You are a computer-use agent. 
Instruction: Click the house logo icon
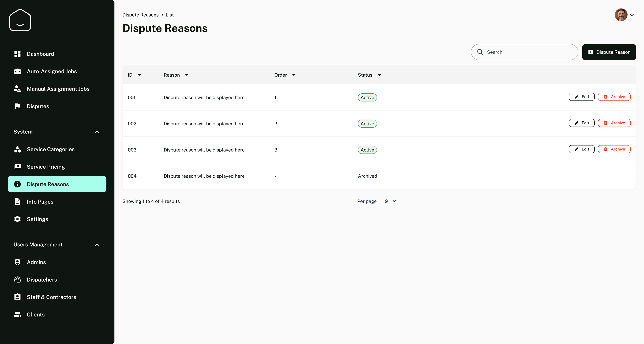pyautogui.click(x=20, y=20)
